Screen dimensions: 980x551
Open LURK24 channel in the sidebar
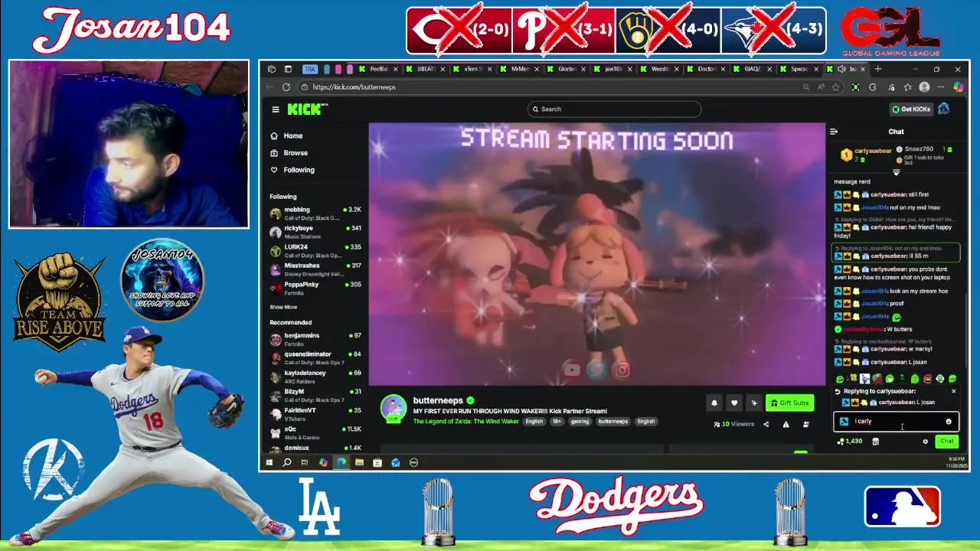point(315,250)
